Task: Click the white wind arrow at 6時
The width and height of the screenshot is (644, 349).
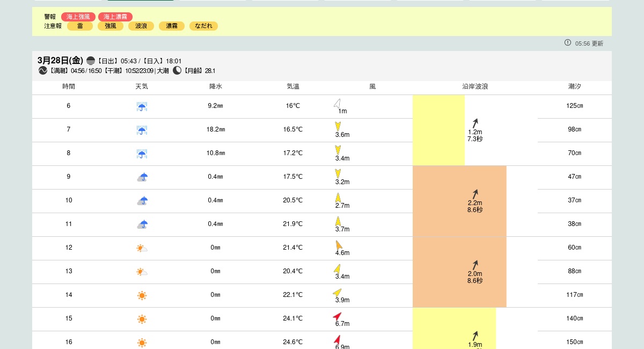Action: 338,104
